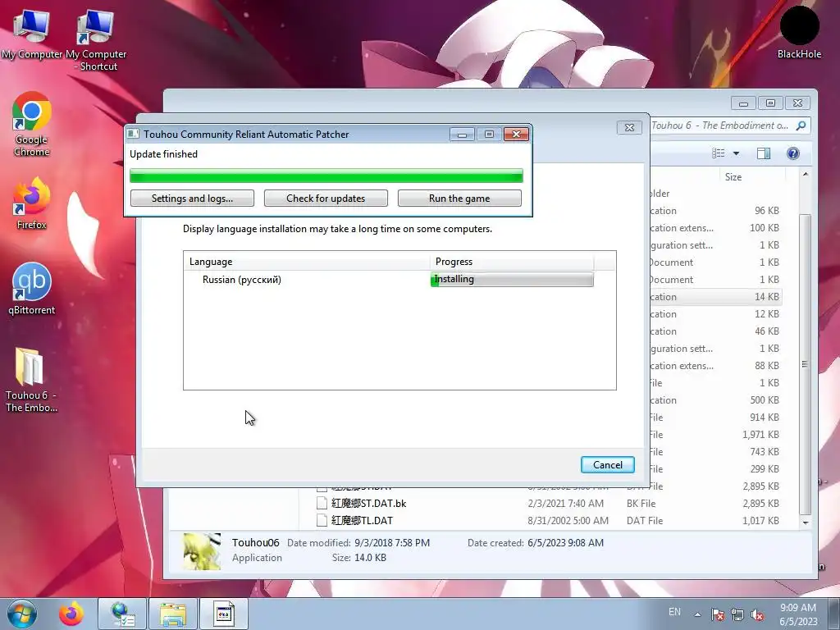Click the Show desktop strip on taskbar
The height and width of the screenshot is (630, 840).
(836, 614)
